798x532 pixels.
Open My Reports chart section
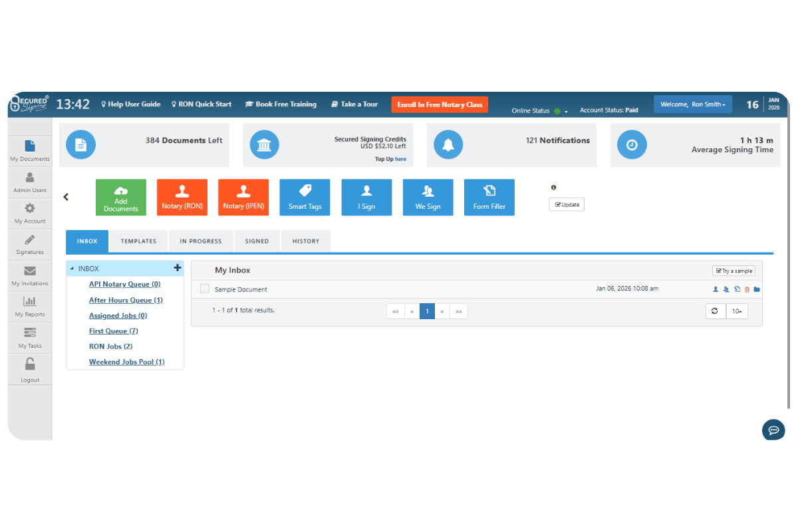(30, 306)
